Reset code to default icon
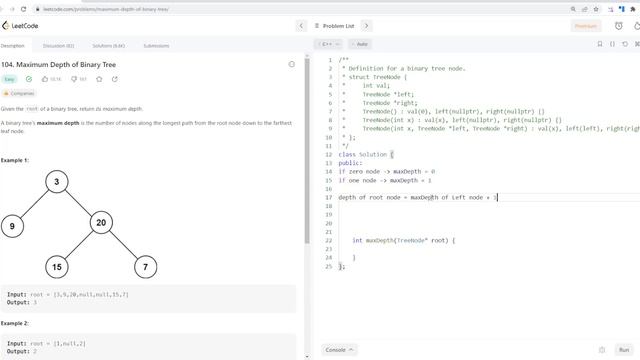Image resolution: width=640 pixels, height=360 pixels. (625, 44)
